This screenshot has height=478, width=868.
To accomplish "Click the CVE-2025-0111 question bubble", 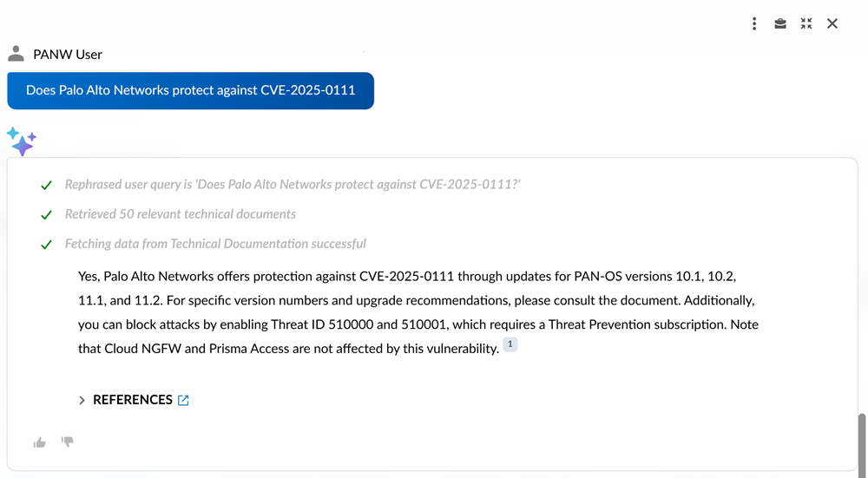I will (x=190, y=90).
